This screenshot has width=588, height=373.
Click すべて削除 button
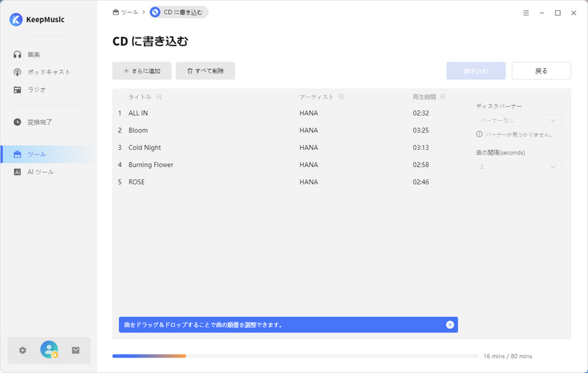206,71
